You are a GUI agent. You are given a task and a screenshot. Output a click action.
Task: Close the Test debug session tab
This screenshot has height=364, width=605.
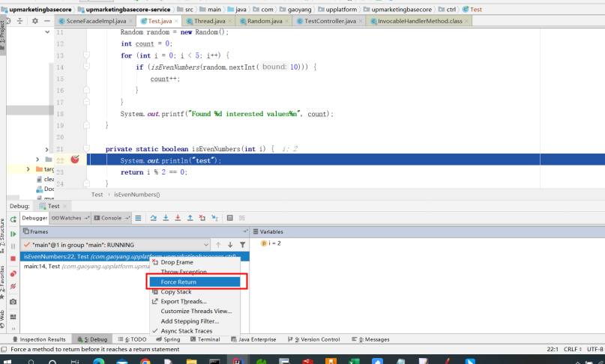click(64, 206)
